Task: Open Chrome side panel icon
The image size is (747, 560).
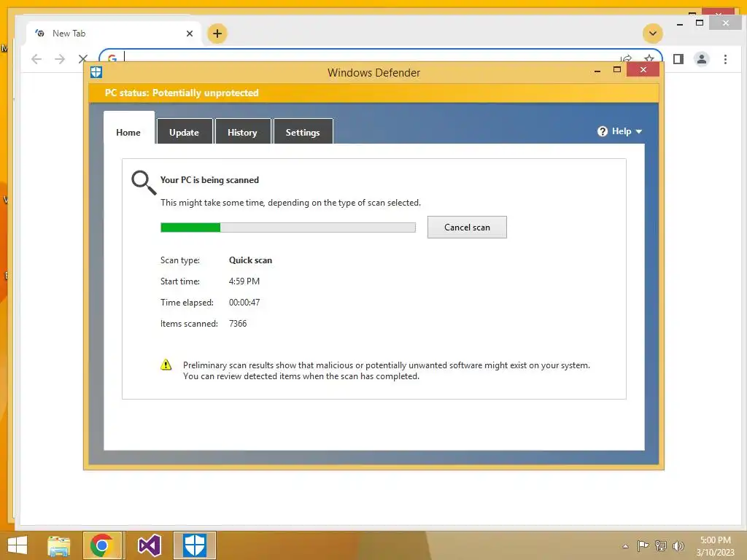Action: 678,59
